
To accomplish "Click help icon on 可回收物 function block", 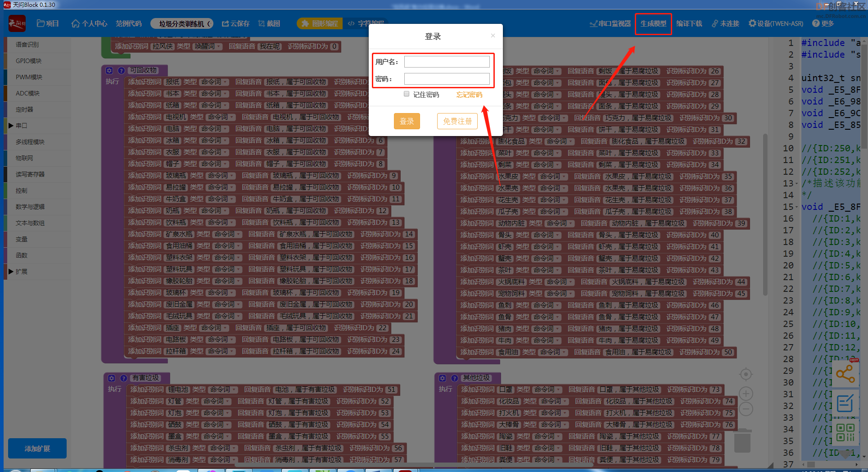I will point(121,70).
